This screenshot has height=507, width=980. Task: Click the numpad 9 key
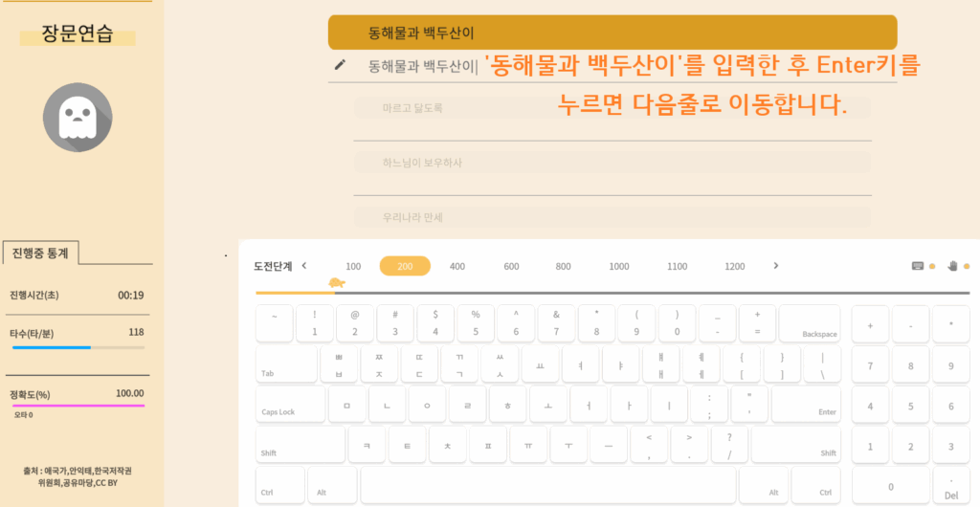(951, 365)
